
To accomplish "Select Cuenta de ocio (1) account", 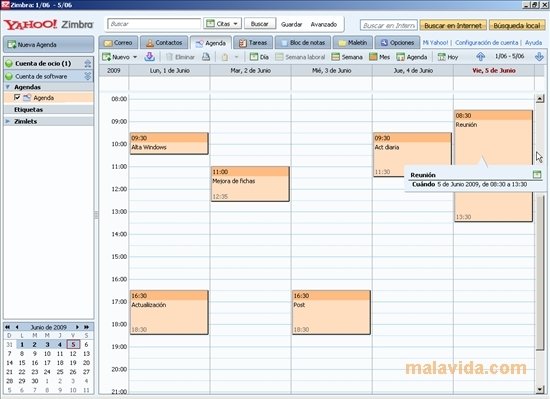I will pyautogui.click(x=43, y=63).
